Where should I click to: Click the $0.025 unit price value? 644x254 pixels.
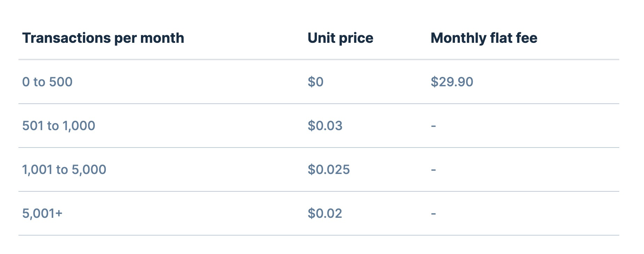(329, 169)
